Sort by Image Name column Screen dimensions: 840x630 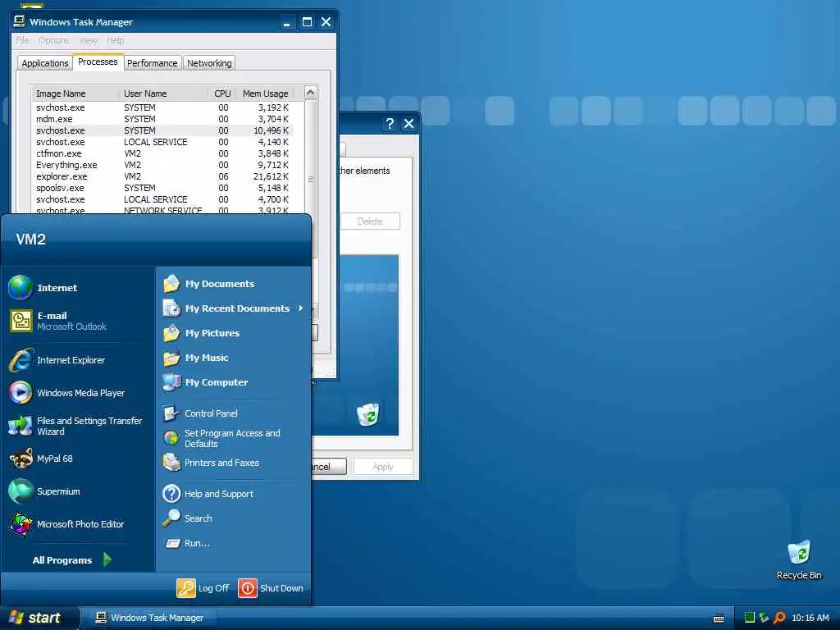pyautogui.click(x=75, y=94)
